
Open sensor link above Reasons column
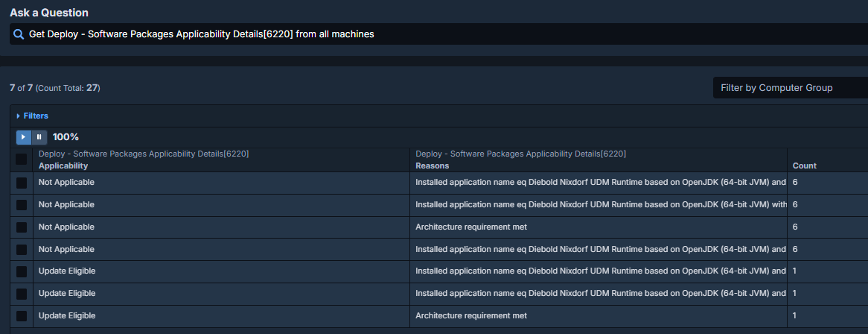coord(520,154)
